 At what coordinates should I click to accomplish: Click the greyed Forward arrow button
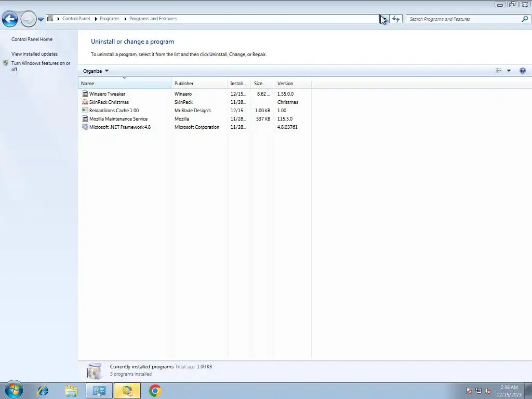(28, 19)
